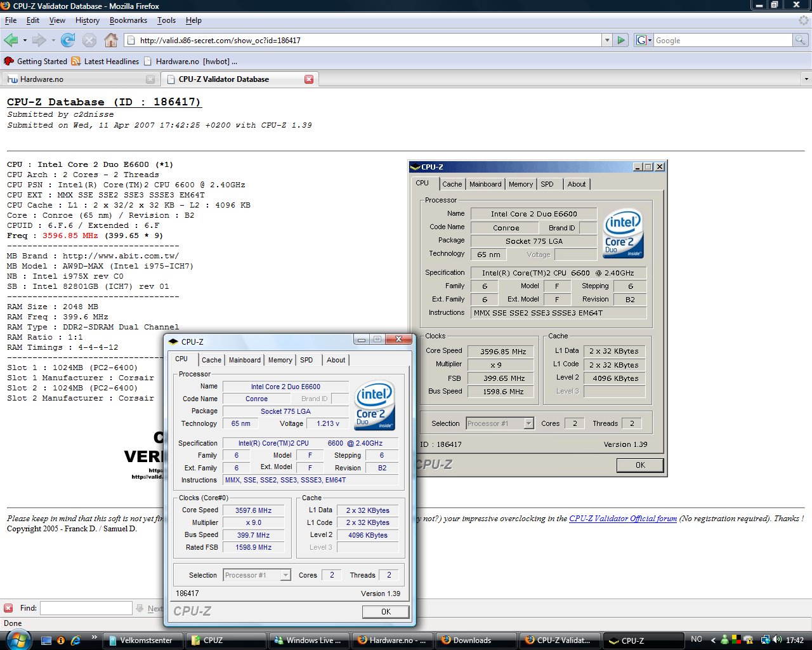Image resolution: width=812 pixels, height=650 pixels.
Task: Click the Find text field
Action: (86, 608)
